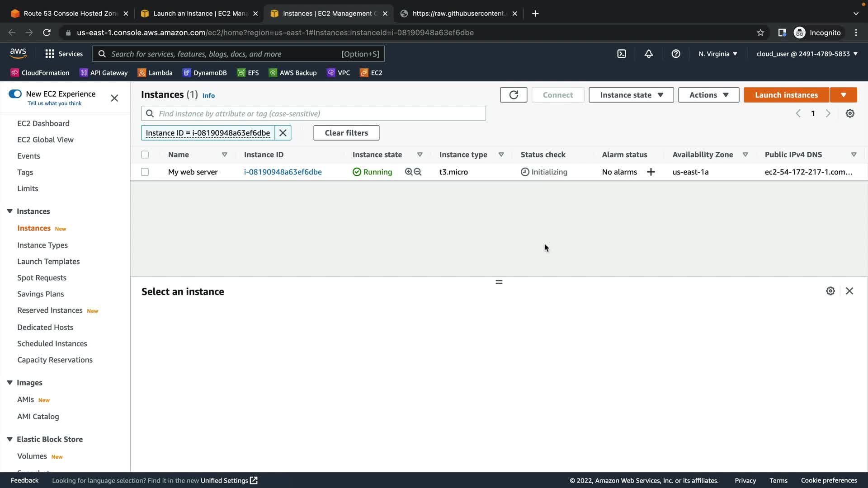Image resolution: width=868 pixels, height=488 pixels.
Task: Expand the Actions dropdown menu
Action: point(708,95)
